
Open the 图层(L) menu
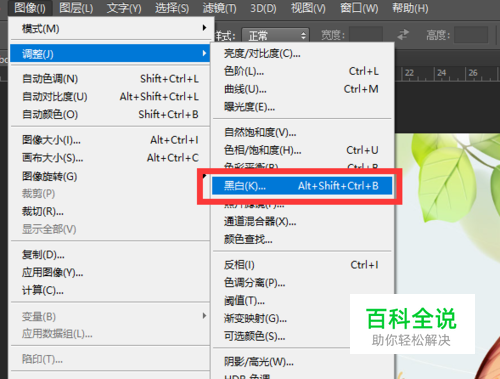76,8
